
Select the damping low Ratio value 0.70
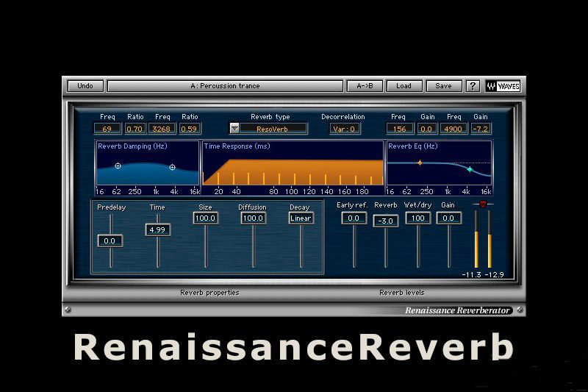[x=135, y=129]
